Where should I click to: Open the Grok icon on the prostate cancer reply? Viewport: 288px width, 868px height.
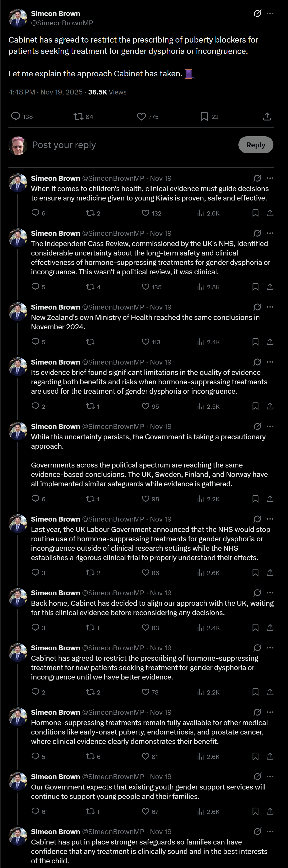pyautogui.click(x=257, y=712)
